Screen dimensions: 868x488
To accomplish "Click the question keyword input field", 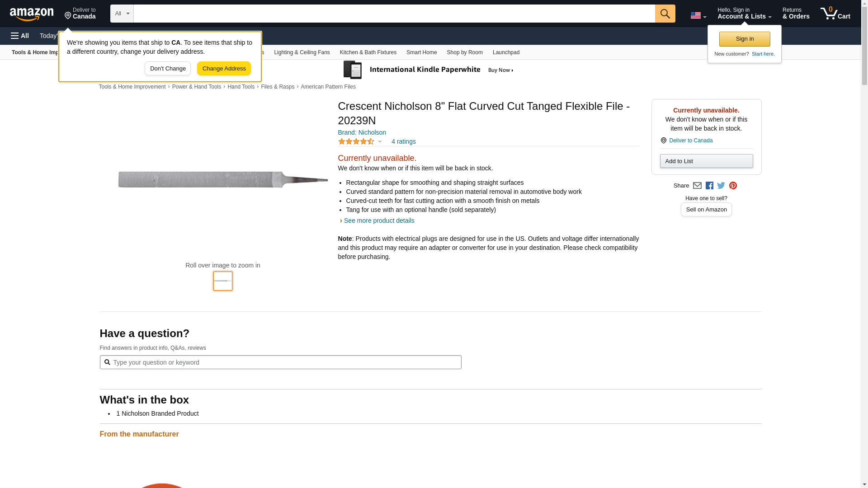I will coord(285,362).
